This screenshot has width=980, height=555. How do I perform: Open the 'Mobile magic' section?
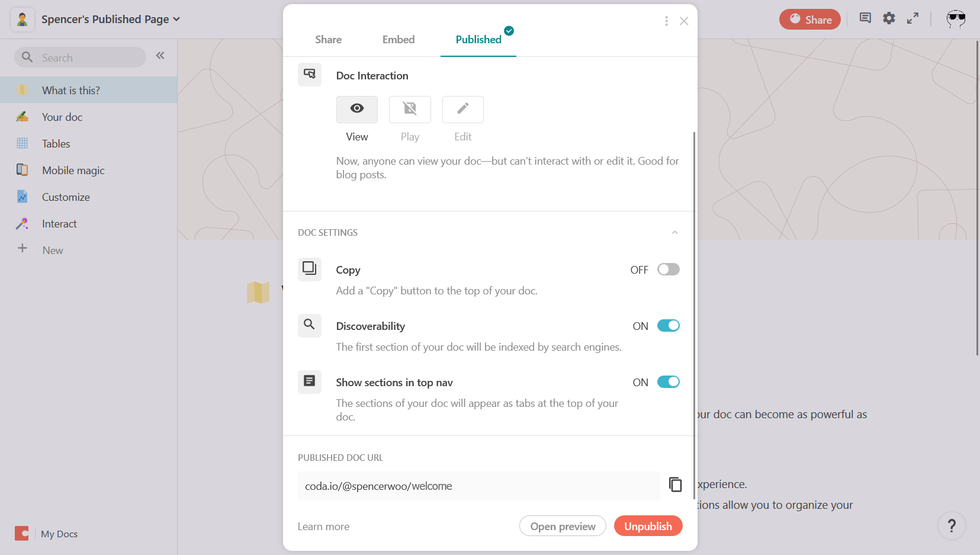point(89,170)
